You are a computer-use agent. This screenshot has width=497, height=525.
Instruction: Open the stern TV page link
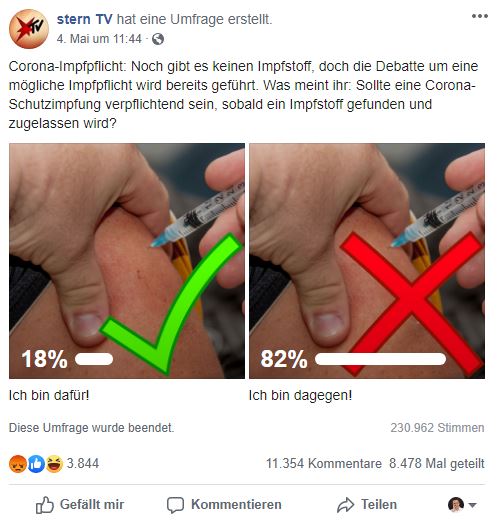[x=84, y=19]
